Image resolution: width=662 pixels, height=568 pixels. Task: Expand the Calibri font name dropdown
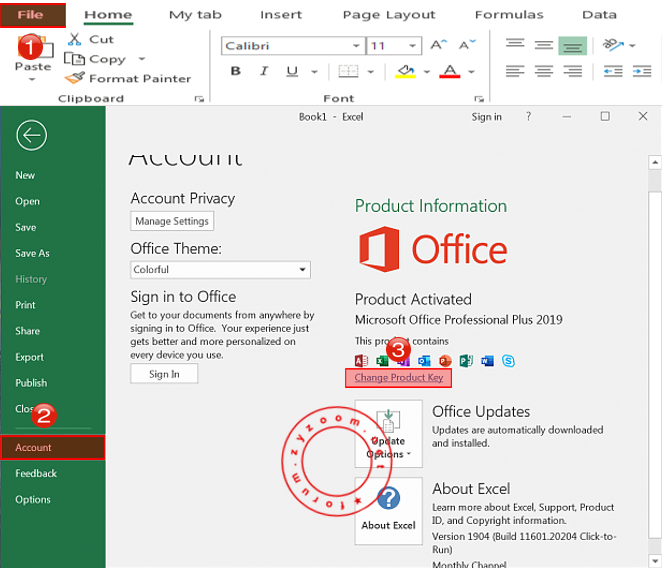(356, 46)
